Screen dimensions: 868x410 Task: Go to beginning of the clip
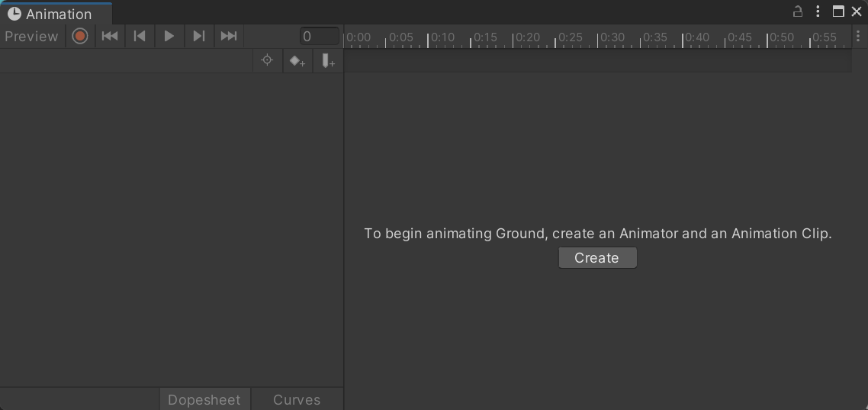(110, 36)
